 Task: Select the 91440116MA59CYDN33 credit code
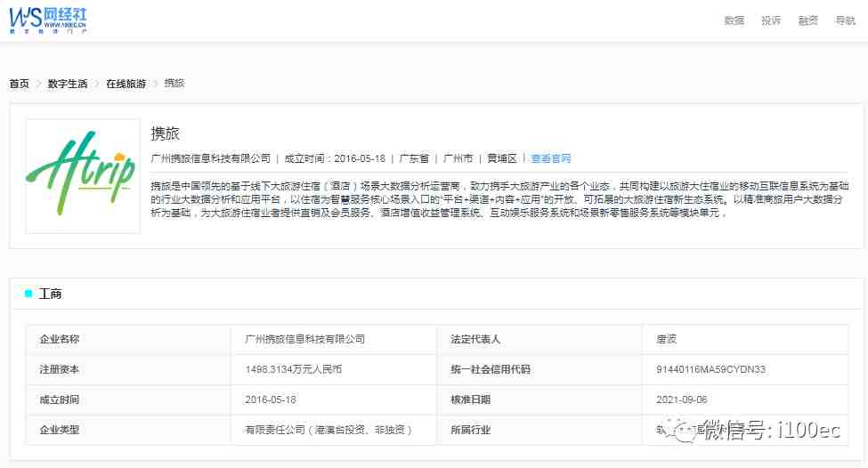pos(710,369)
